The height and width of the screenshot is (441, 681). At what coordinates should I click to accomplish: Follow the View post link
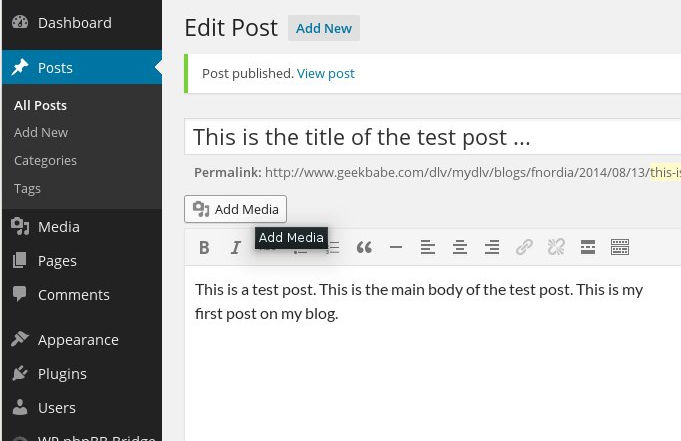(326, 73)
